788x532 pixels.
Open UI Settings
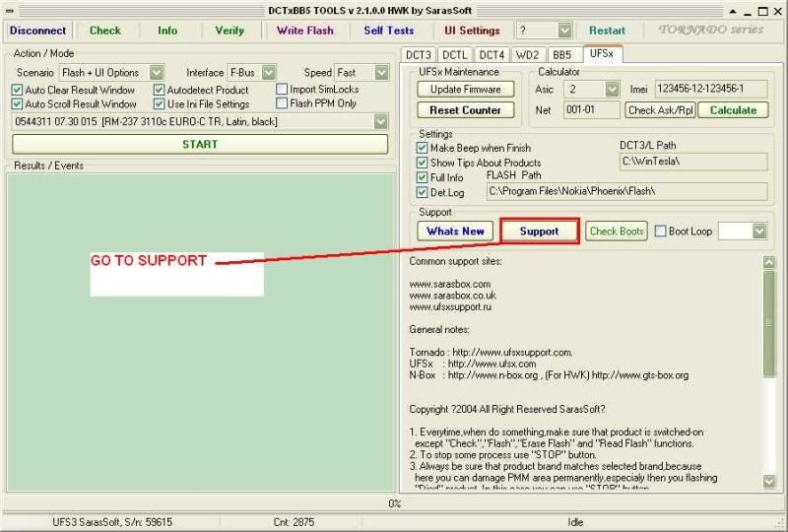tap(472, 31)
